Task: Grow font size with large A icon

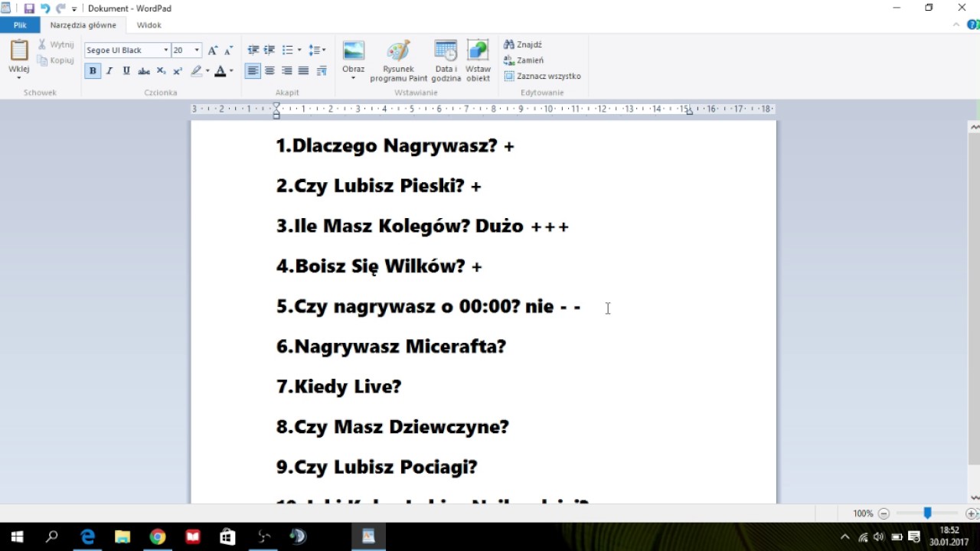Action: pyautogui.click(x=213, y=50)
